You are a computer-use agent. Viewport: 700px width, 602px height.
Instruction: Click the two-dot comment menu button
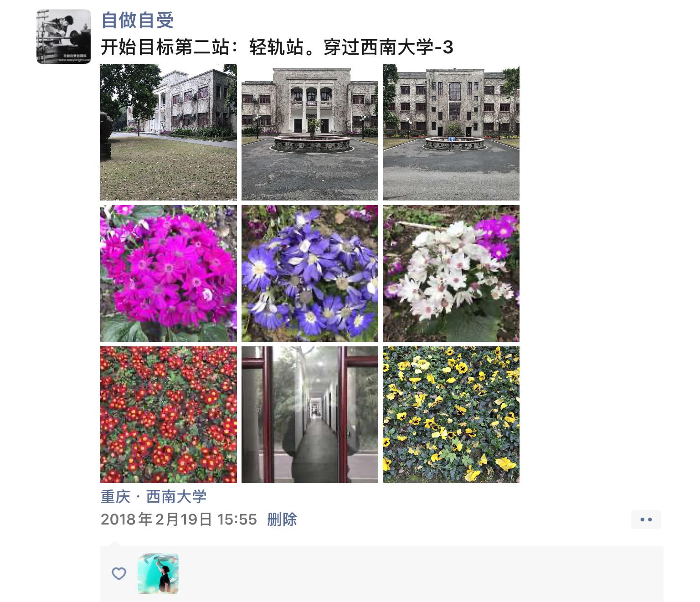tap(646, 520)
